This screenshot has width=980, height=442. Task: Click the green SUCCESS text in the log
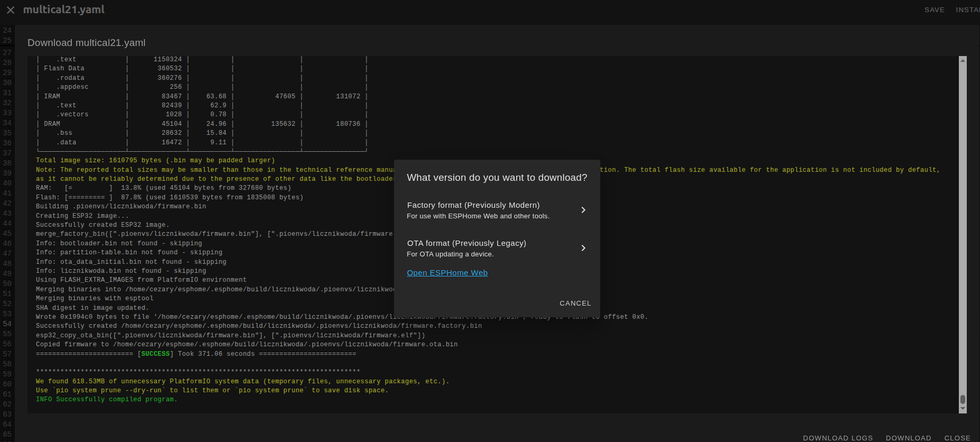tap(155, 354)
